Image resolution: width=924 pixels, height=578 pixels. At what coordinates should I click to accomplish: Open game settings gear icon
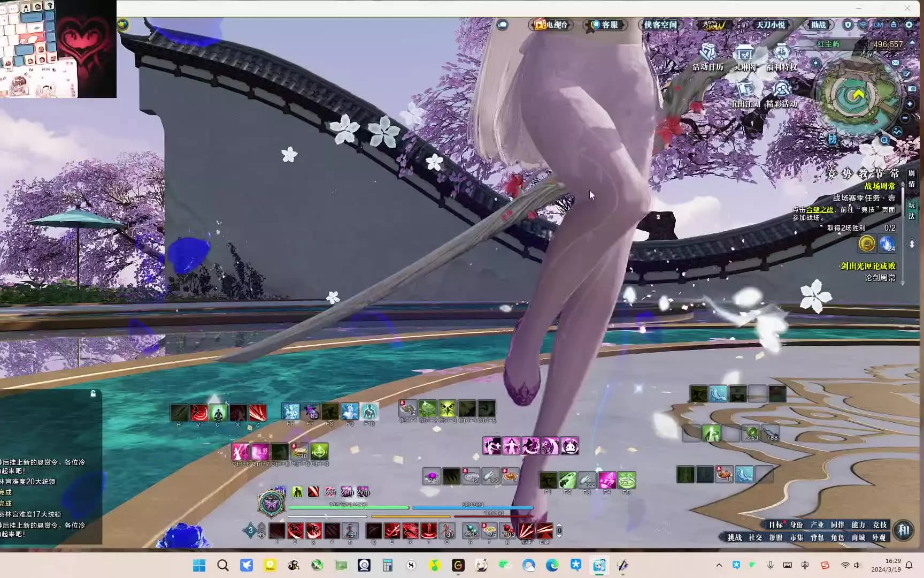(x=909, y=25)
